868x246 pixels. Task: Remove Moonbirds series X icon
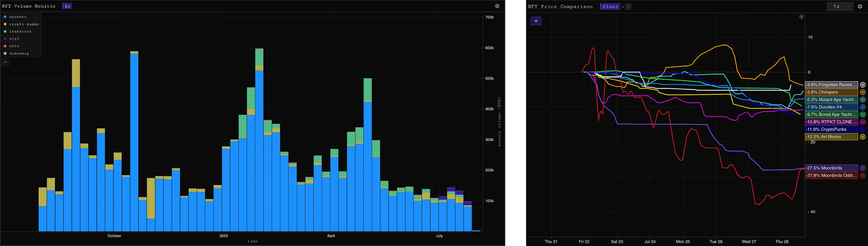pos(863,168)
